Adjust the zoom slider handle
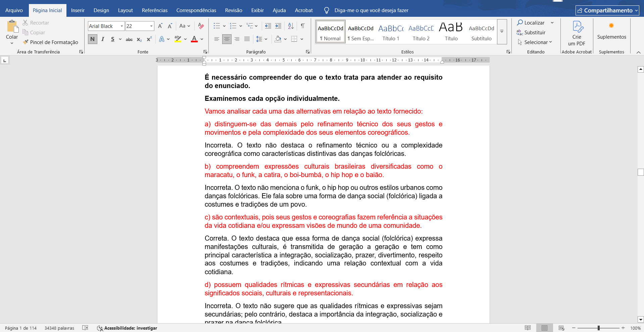This screenshot has height=332, width=644. coord(599,328)
